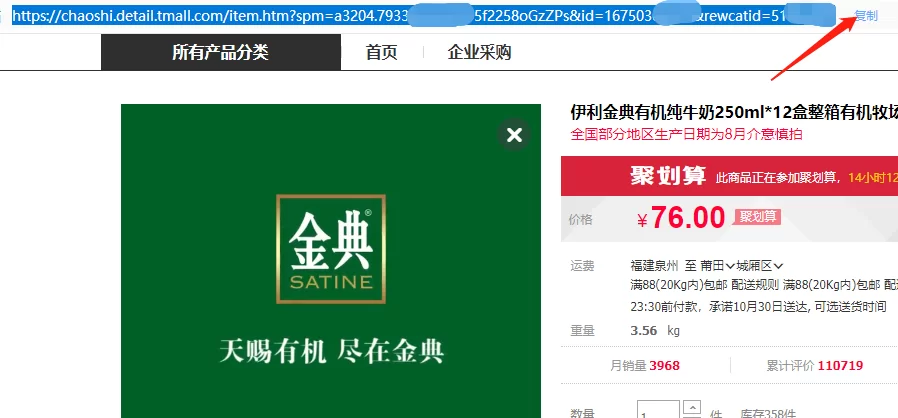
Task: Increase quantity with up stepper arrow
Action: coord(691,406)
